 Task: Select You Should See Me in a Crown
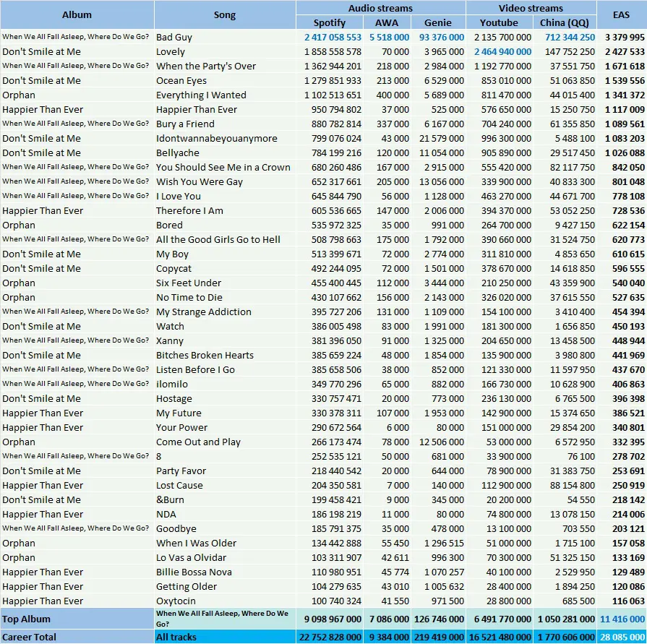(223, 167)
